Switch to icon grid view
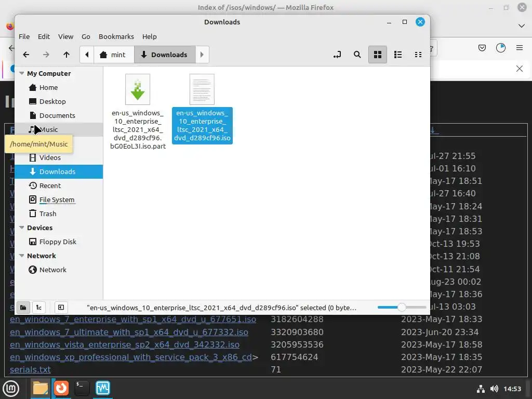Screen dimensions: 532x399 [378, 55]
